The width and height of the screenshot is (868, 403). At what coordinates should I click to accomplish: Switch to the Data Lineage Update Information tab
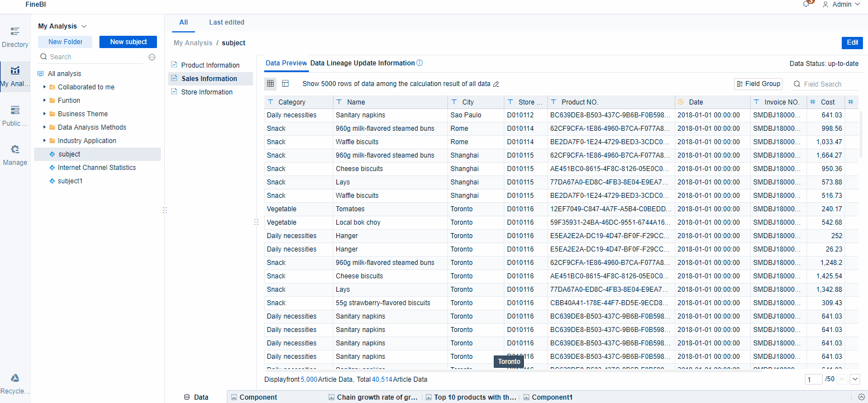(363, 63)
